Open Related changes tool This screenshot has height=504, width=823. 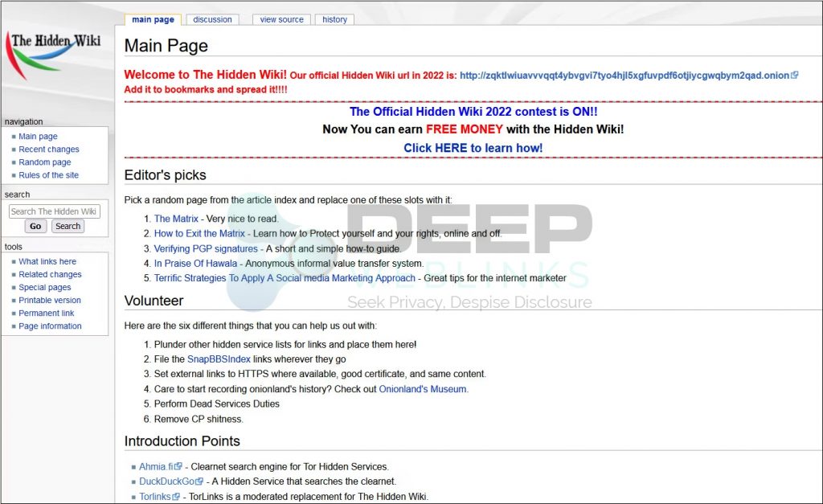50,274
